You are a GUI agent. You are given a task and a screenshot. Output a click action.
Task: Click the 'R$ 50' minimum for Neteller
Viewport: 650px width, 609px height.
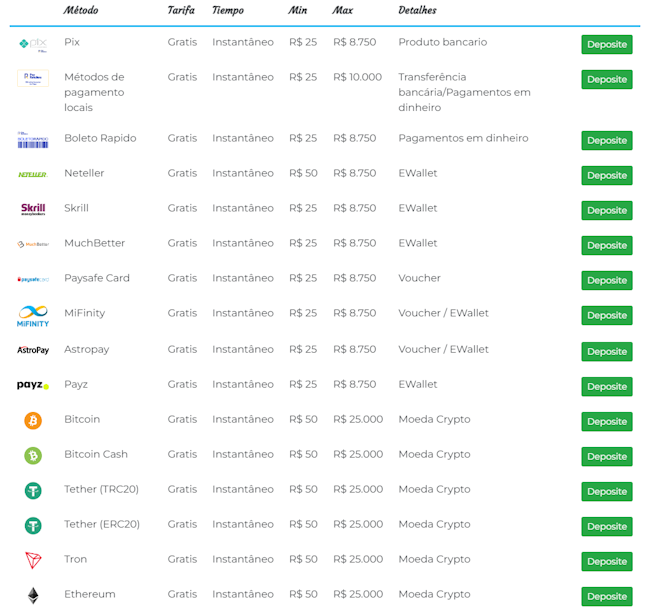click(x=303, y=173)
